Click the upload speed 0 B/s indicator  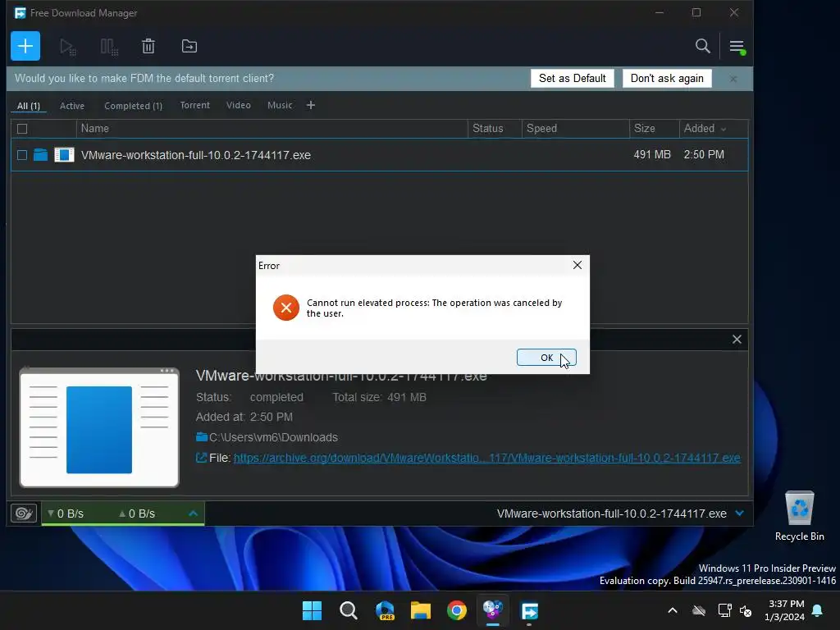pyautogui.click(x=137, y=514)
